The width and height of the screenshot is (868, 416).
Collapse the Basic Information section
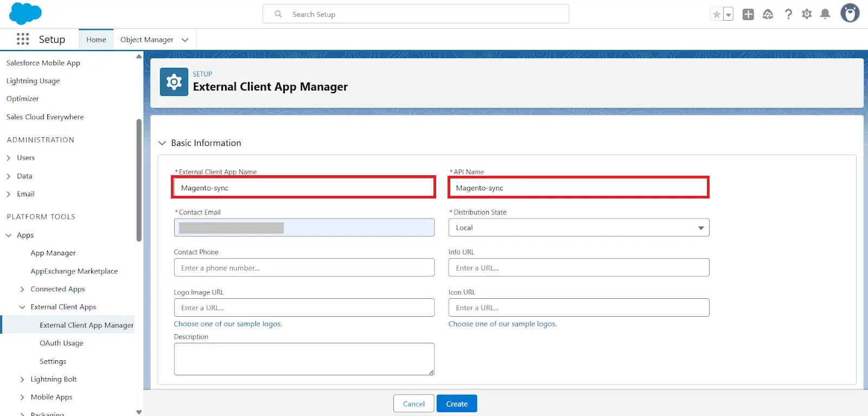tap(162, 143)
